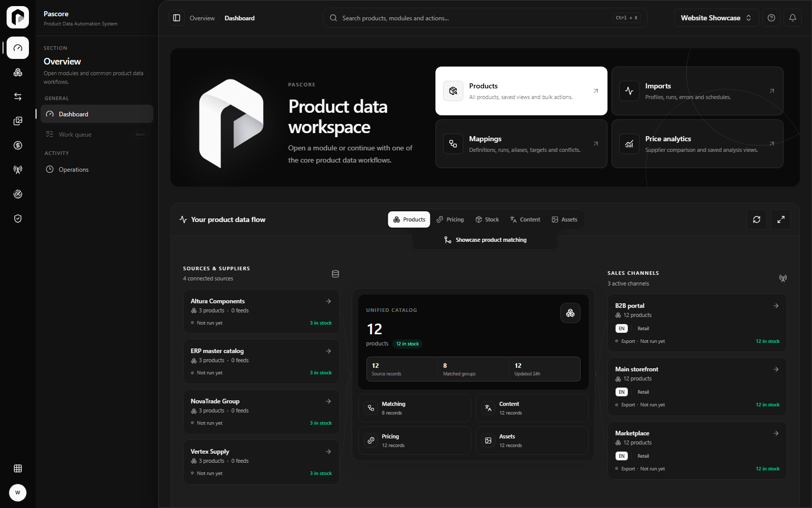
Task: Open the apps grid icon in rail
Action: [18, 468]
